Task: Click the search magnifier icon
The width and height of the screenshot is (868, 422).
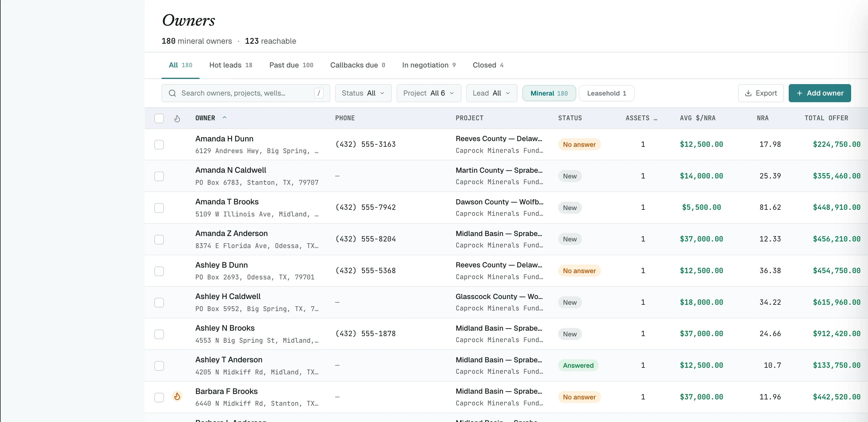Action: pyautogui.click(x=172, y=93)
